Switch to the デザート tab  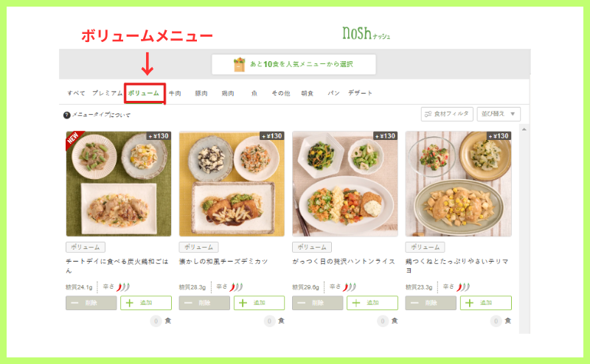pos(360,93)
